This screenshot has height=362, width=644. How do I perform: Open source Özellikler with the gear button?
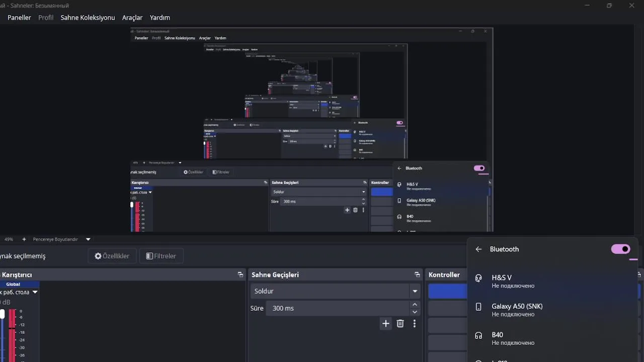point(112,256)
